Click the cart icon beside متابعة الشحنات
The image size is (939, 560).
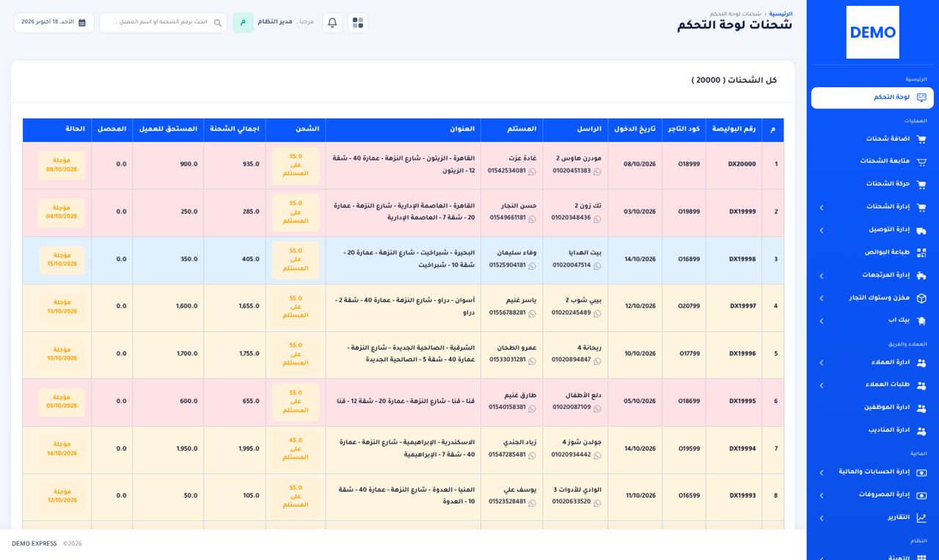(921, 161)
